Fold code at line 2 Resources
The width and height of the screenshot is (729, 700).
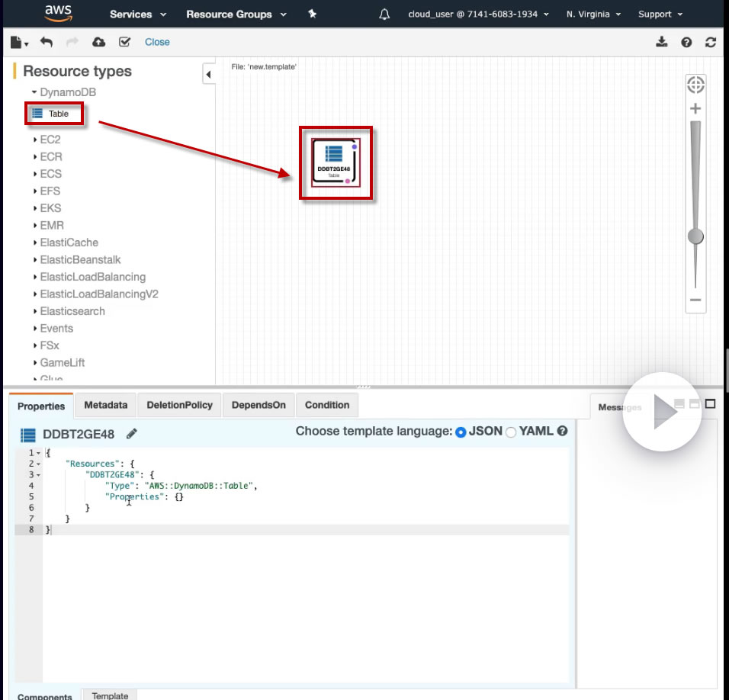point(38,464)
